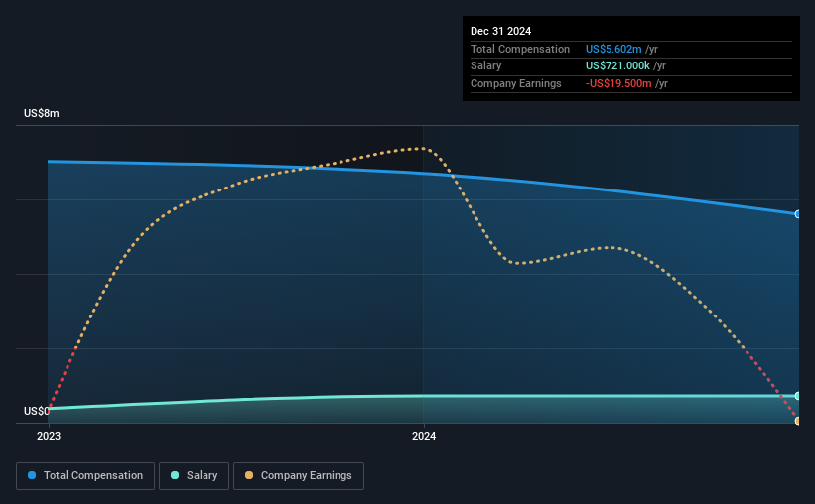This screenshot has height=504, width=815.
Task: Select the Salary endpoint marker on the chart
Action: coord(798,396)
